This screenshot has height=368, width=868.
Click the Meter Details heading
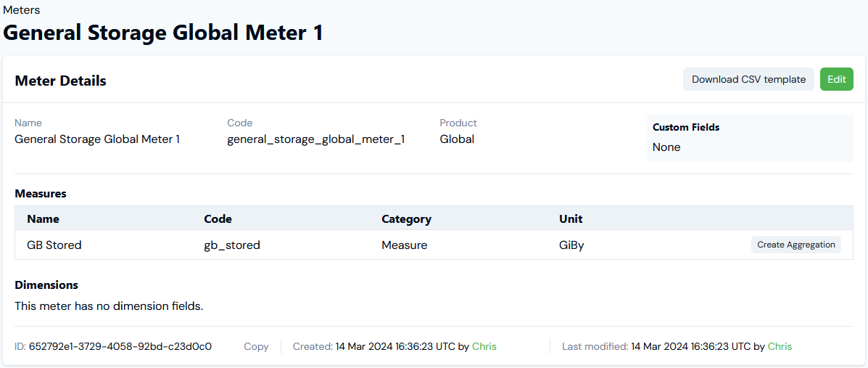click(60, 81)
